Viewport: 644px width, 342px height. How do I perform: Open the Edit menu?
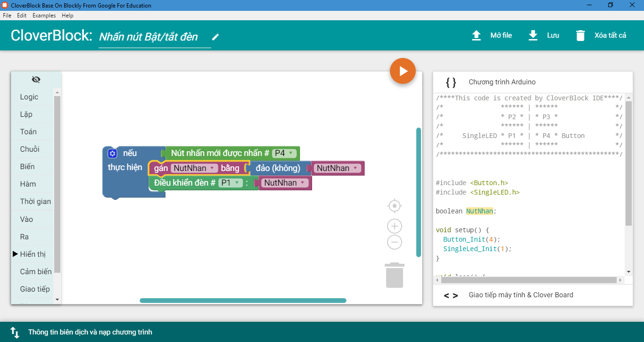[22, 16]
